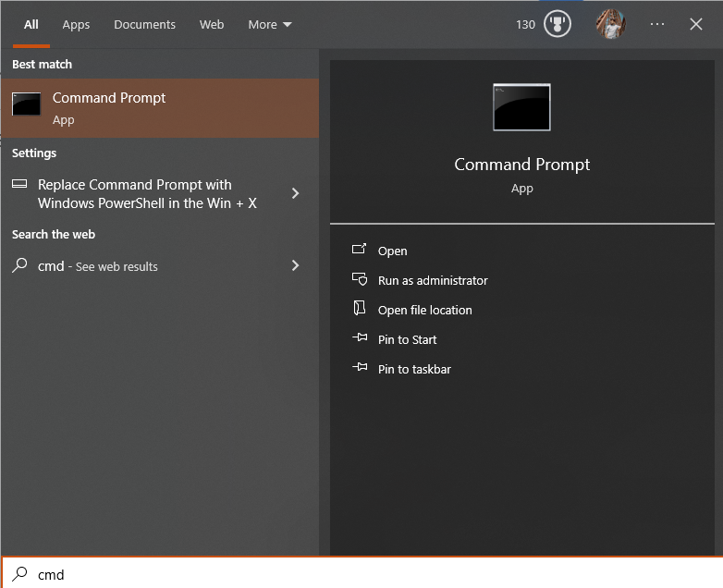Select the Web filter tab
Viewport: 723px width, 588px height.
coord(212,24)
